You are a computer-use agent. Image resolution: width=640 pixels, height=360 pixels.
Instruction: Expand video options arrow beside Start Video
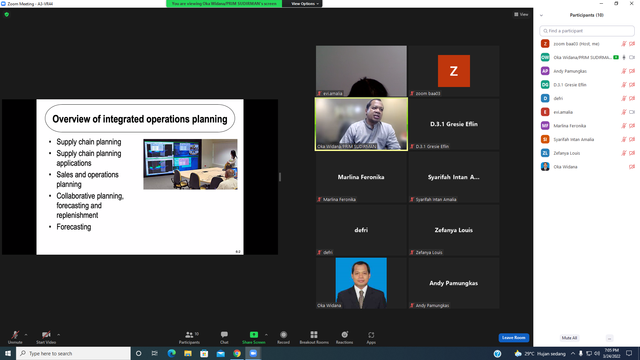(x=59, y=335)
